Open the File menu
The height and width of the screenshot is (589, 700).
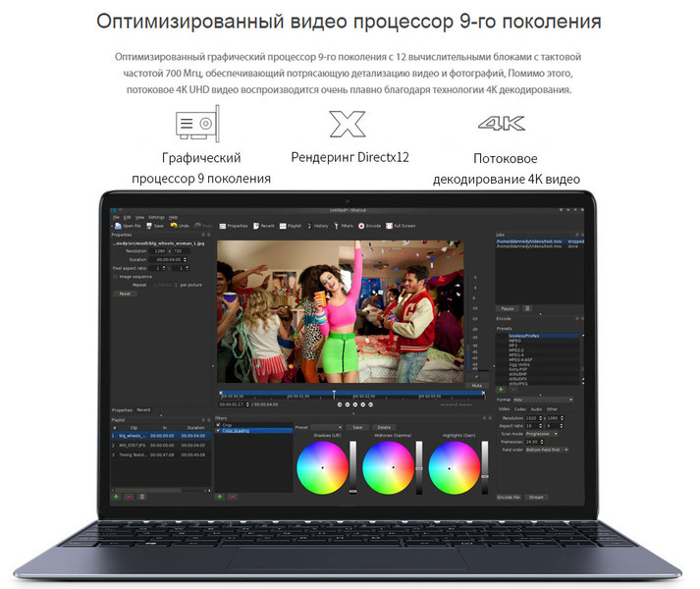[116, 218]
